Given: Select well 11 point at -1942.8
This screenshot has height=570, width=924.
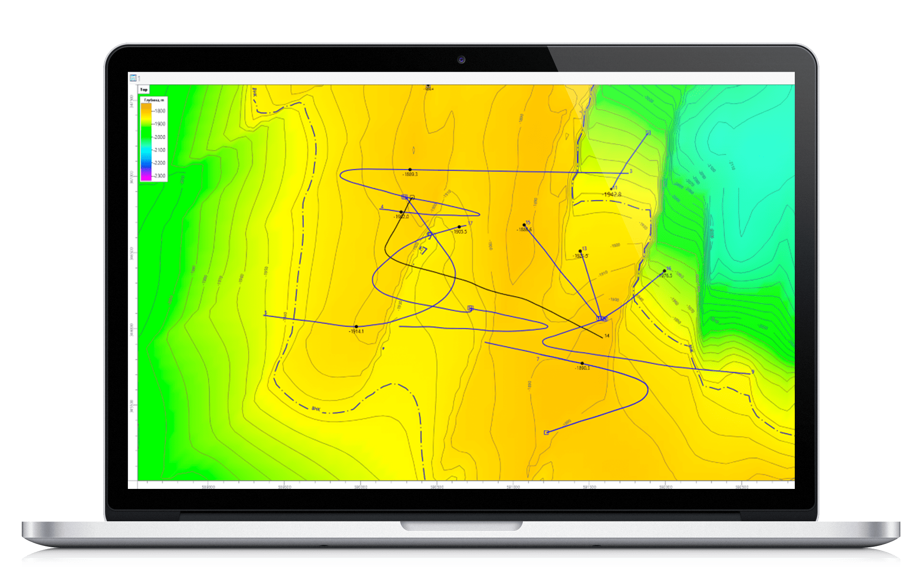Looking at the screenshot, I should point(611,189).
